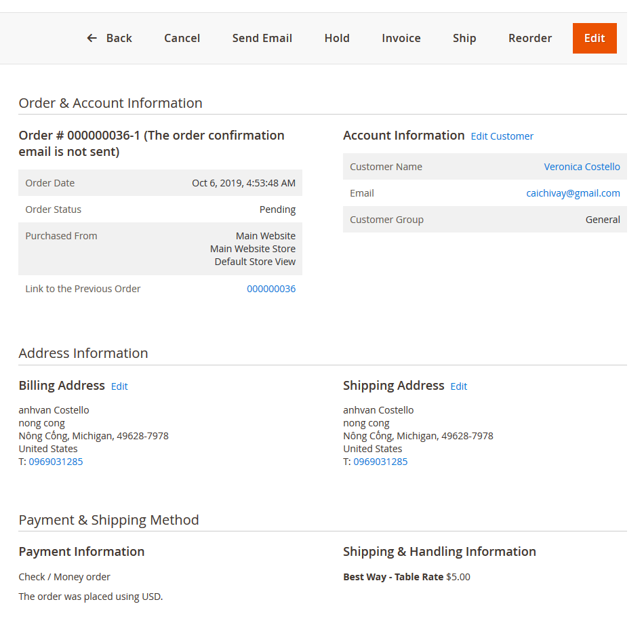Edit the Shipping Address
Viewport: 644px width, 644px height.
pyautogui.click(x=458, y=386)
